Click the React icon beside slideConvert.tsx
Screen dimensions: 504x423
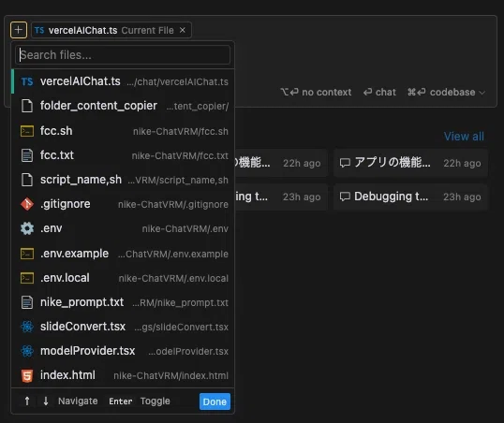click(27, 327)
